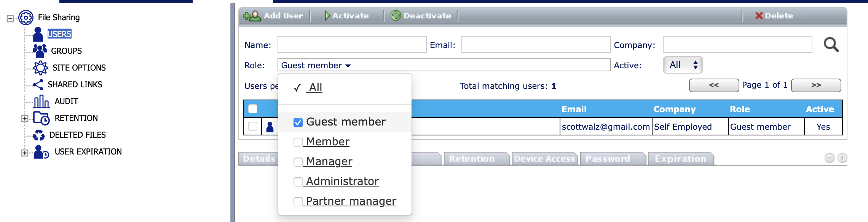Expand the Retention tree node

point(25,119)
